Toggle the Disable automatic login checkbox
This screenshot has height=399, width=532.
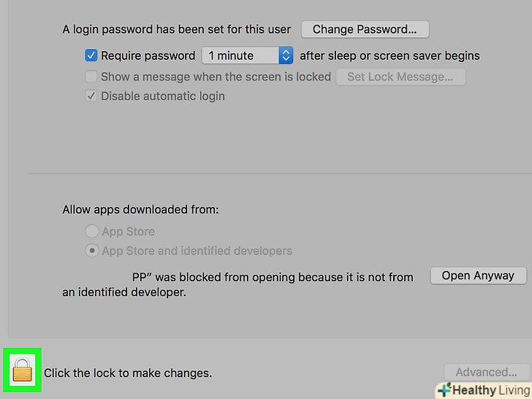coord(91,96)
